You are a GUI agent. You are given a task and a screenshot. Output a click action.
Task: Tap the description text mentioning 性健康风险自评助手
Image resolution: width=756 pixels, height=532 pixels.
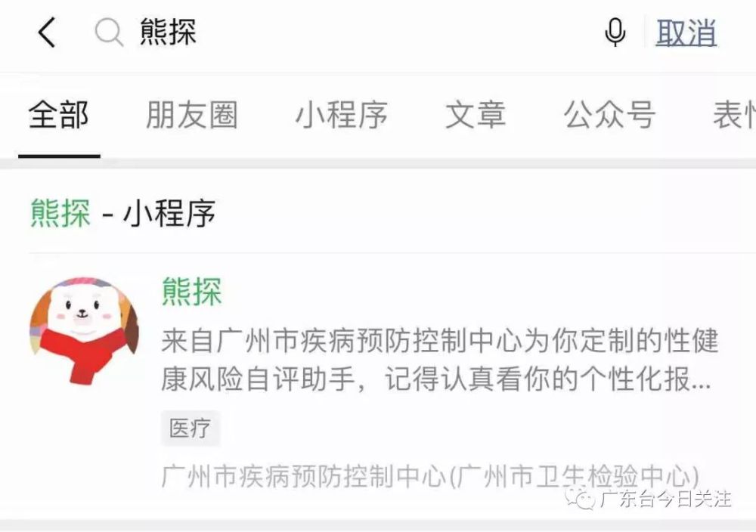(x=440, y=360)
